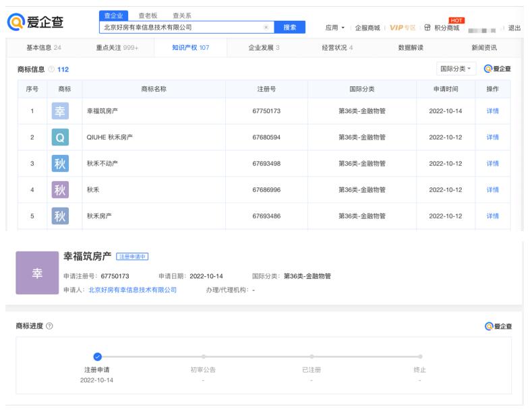
Task: Clear the search box with the X icon
Action: coord(266,28)
